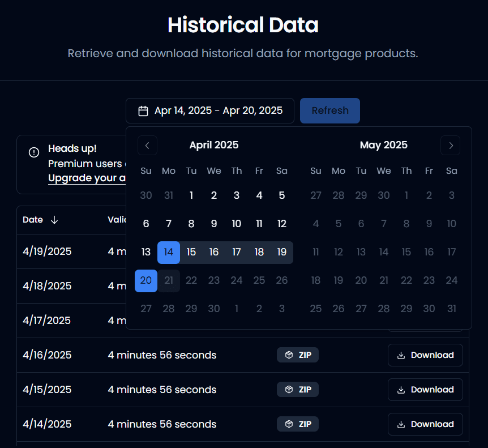Download the 4/16/2025 data file

tap(425, 355)
